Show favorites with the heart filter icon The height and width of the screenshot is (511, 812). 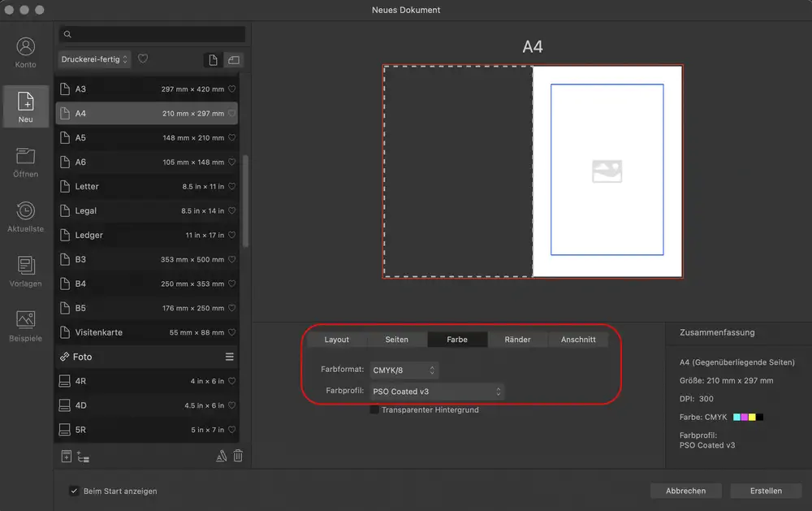[143, 59]
